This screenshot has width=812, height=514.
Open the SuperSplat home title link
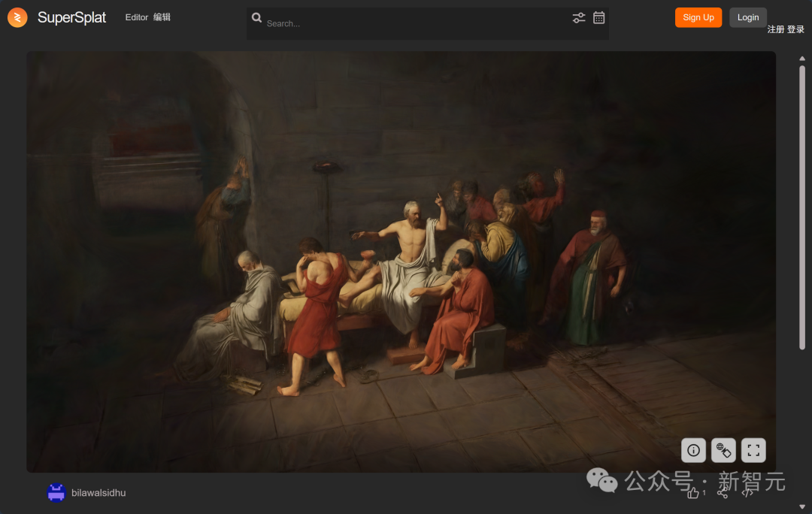coord(71,17)
